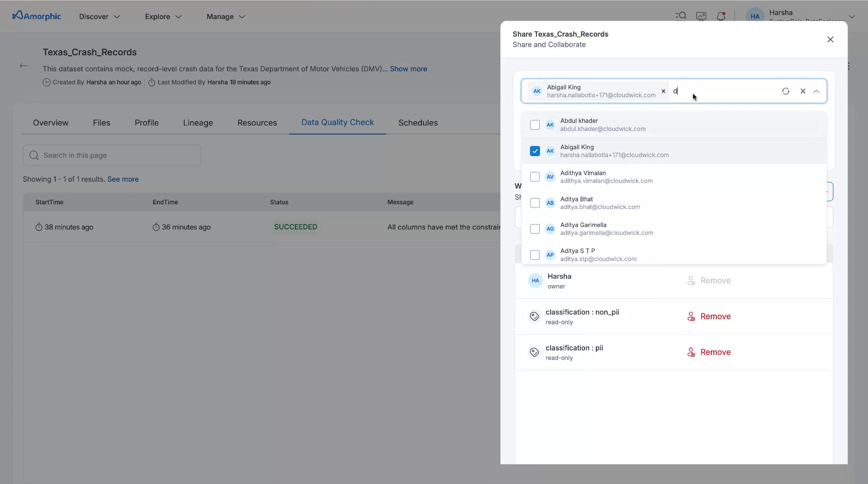Clear all selected users with X icon
Screen dimensions: 868x484
(803, 91)
